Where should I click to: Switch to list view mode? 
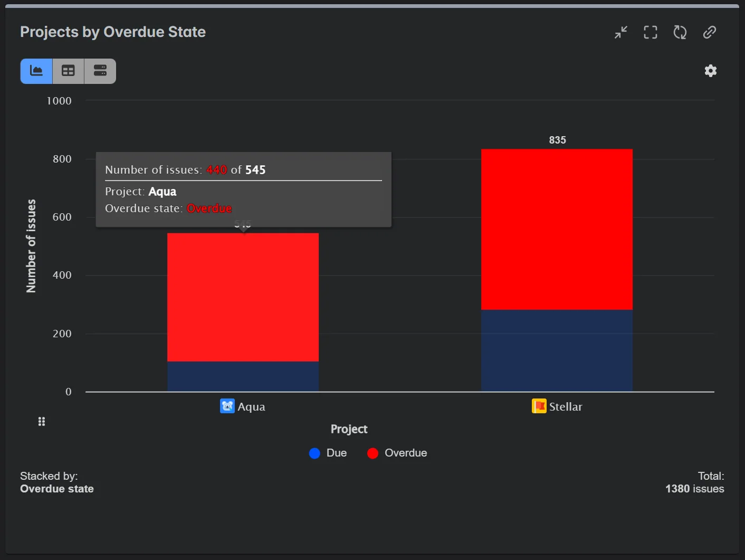click(x=100, y=71)
